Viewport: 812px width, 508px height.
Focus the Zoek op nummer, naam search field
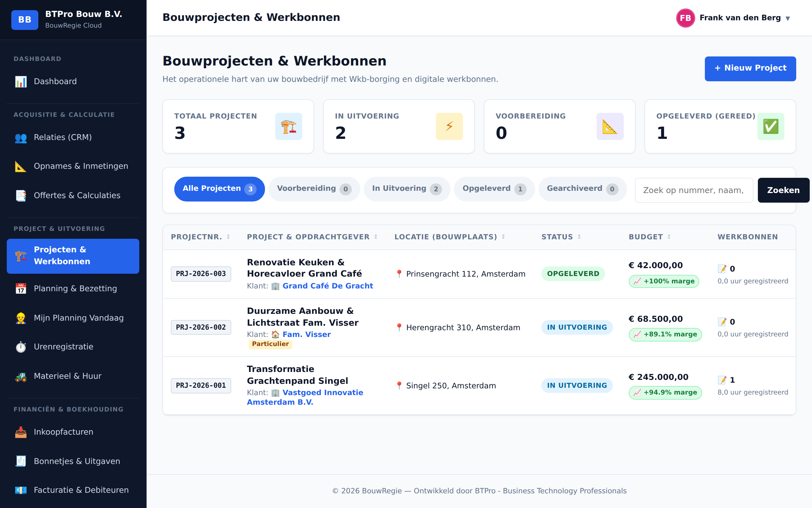coord(694,190)
